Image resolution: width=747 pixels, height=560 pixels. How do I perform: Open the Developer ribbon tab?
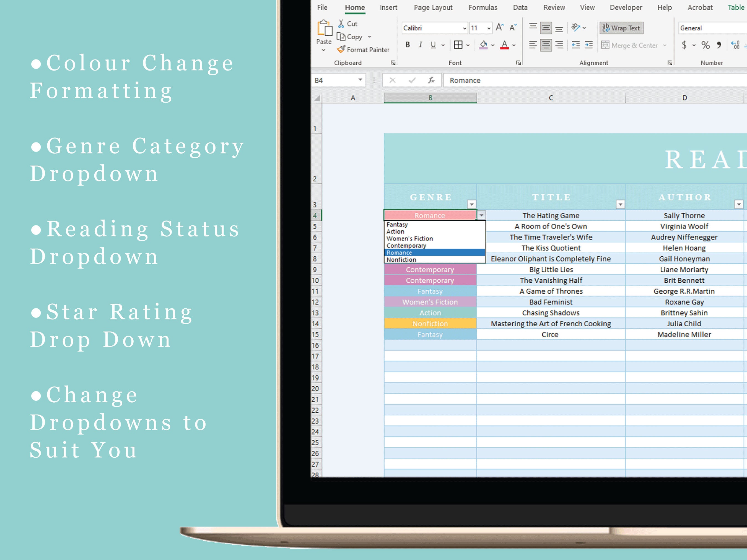point(626,7)
